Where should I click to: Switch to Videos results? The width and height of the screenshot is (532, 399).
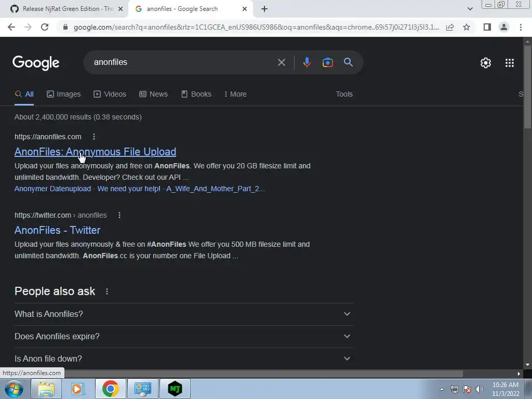(x=110, y=95)
